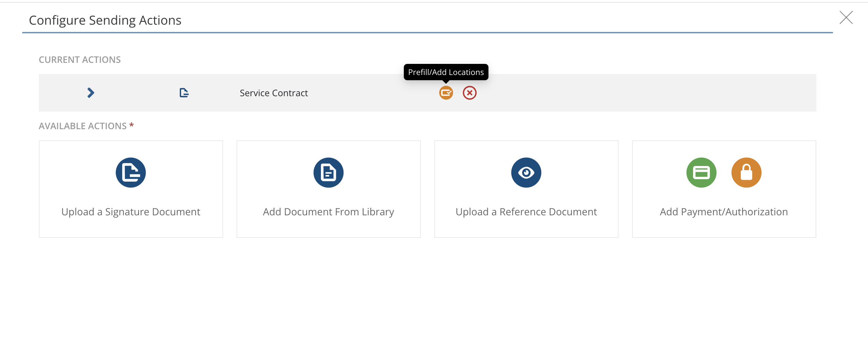This screenshot has height=341, width=868.
Task: Open Prefill/Add Locations orange icon
Action: [446, 93]
